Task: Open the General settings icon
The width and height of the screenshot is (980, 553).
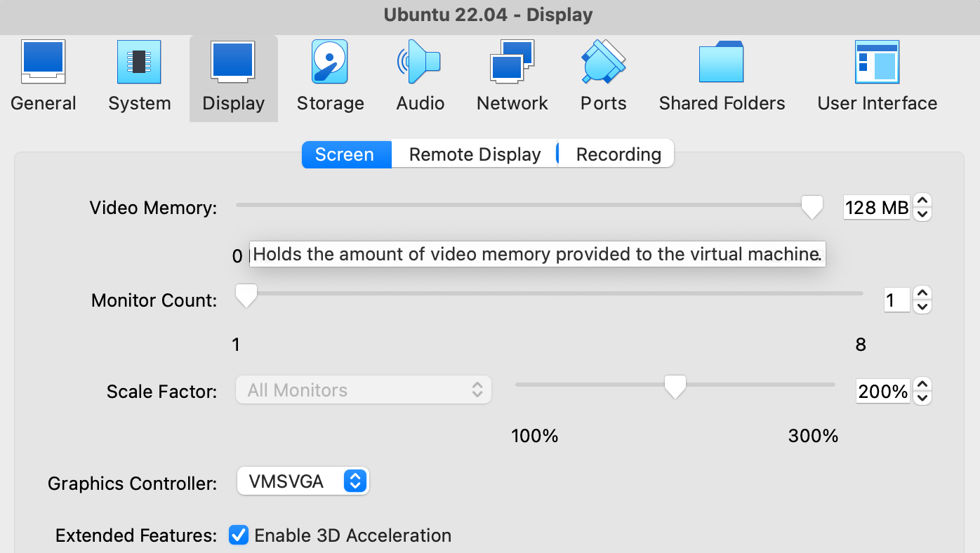Action: click(44, 60)
